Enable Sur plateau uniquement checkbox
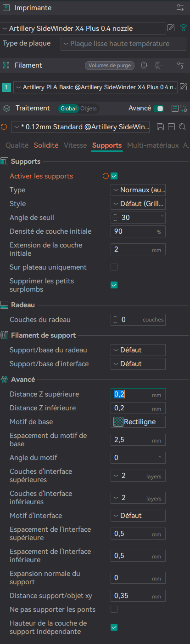The height and width of the screenshot is (644, 190). [x=114, y=267]
